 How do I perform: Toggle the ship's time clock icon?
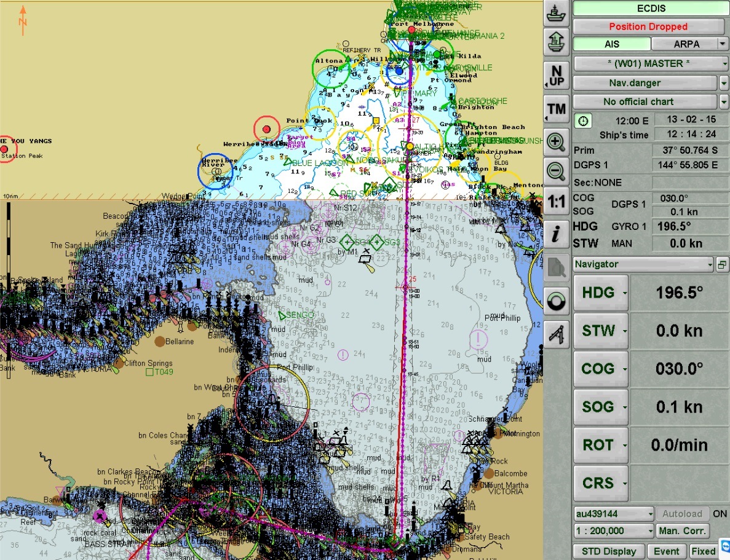(x=582, y=121)
